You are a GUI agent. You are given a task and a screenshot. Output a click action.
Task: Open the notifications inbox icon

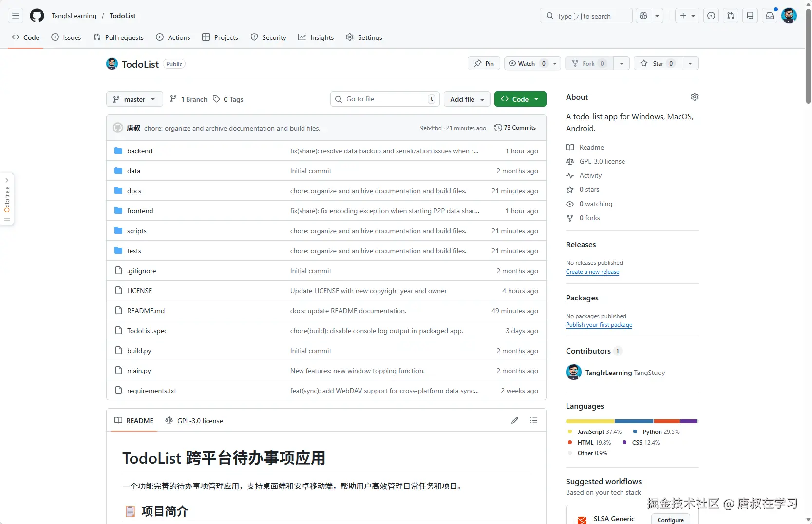(x=769, y=16)
